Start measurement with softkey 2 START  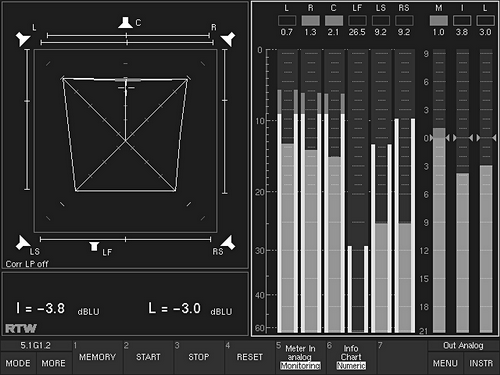pos(148,357)
